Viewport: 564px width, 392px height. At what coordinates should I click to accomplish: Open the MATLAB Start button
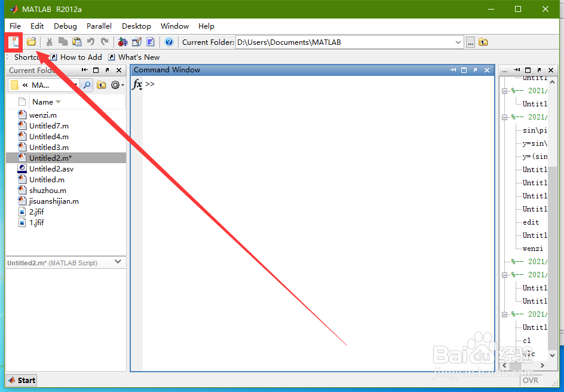tap(22, 381)
